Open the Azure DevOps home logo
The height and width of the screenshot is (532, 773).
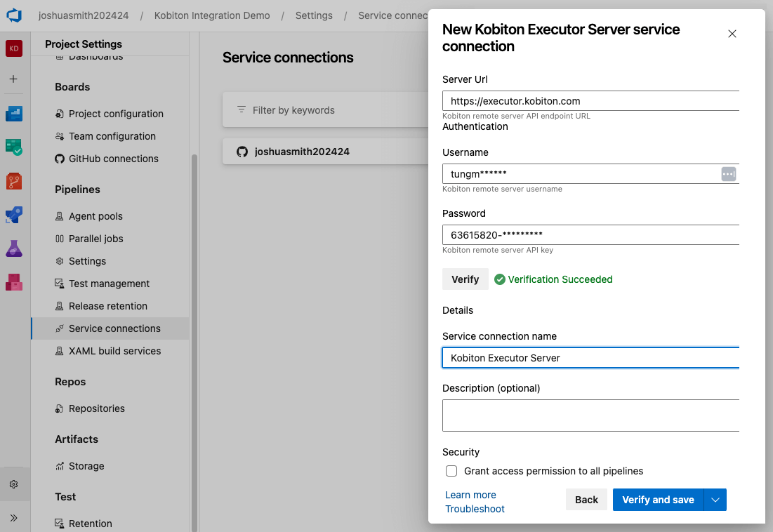[x=14, y=15]
